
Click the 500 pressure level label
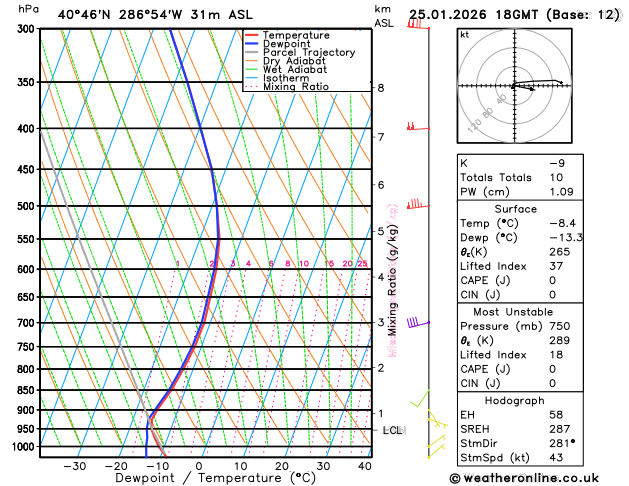28,206
